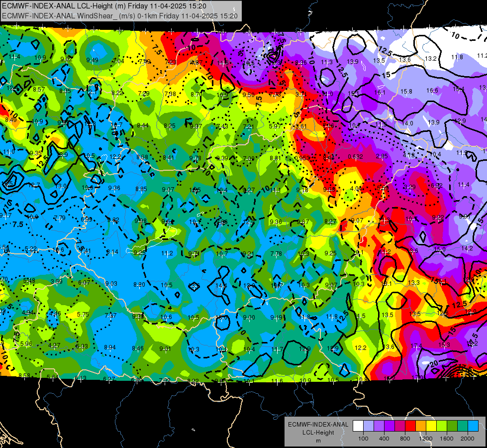Click the unit label 'm' in legend
The image size is (487, 448).
pyautogui.click(x=318, y=441)
